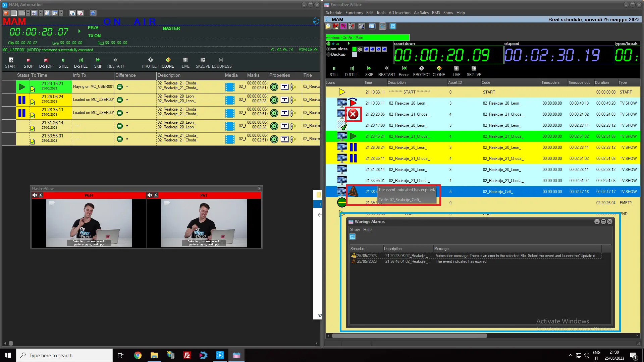Click the red X error icon in schedule
Image resolution: width=644 pixels, height=362 pixels.
click(x=353, y=114)
